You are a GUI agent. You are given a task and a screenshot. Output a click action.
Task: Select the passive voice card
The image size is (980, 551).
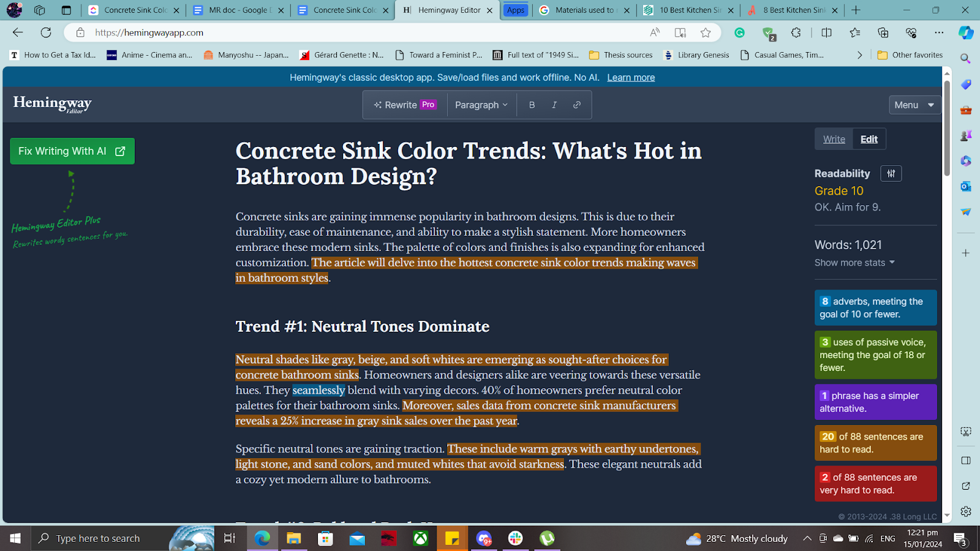[x=875, y=355]
